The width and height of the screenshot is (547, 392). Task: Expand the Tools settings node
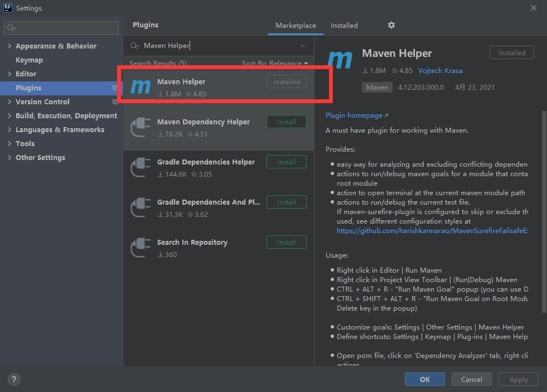(x=9, y=144)
